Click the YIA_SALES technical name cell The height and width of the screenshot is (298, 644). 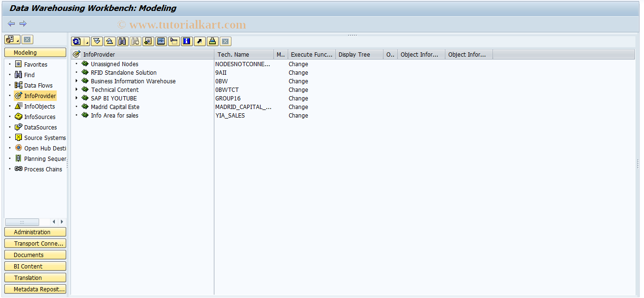click(230, 115)
